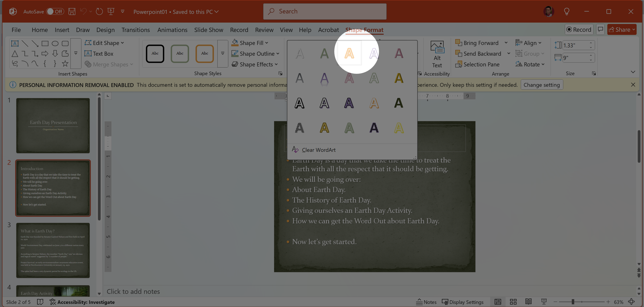Select the oval shape tool
This screenshot has width=644, height=307.
click(55, 43)
